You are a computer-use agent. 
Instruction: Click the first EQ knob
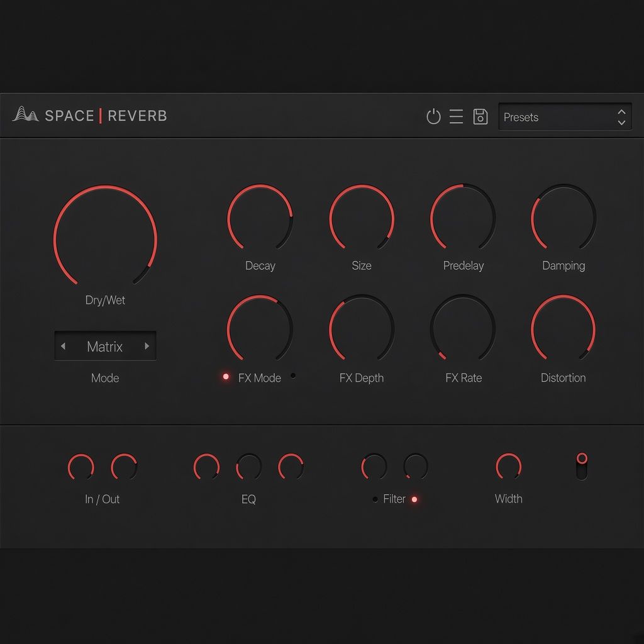tap(206, 467)
